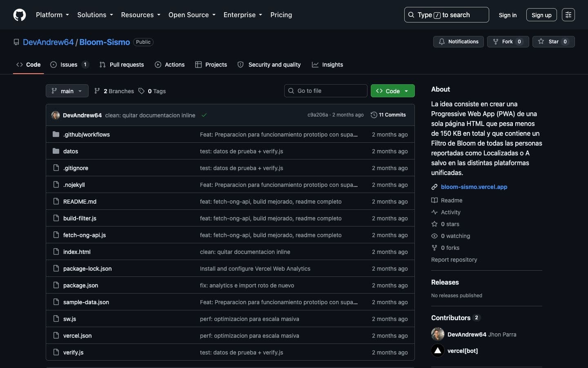Open the README.md file
Screen dimensions: 588x368
coord(80,202)
